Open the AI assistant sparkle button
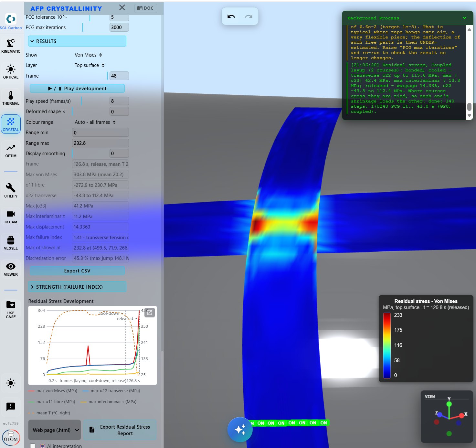 240,430
